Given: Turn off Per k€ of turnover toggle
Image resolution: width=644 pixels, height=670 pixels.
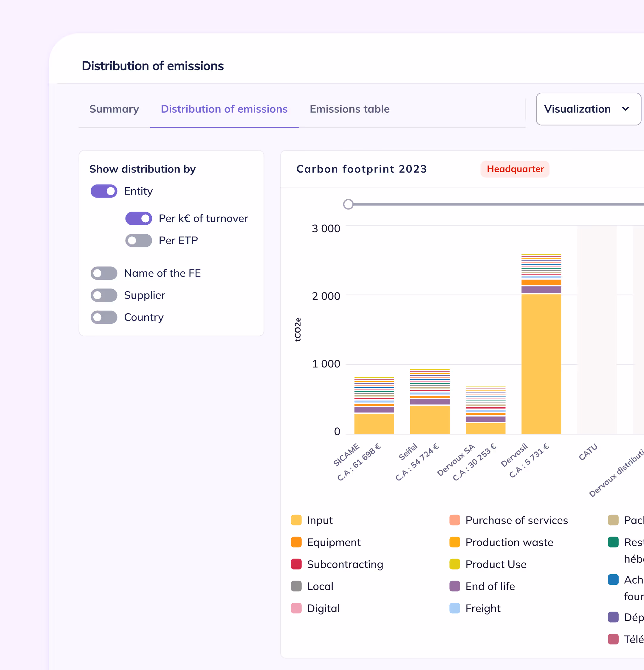Looking at the screenshot, I should coord(139,218).
